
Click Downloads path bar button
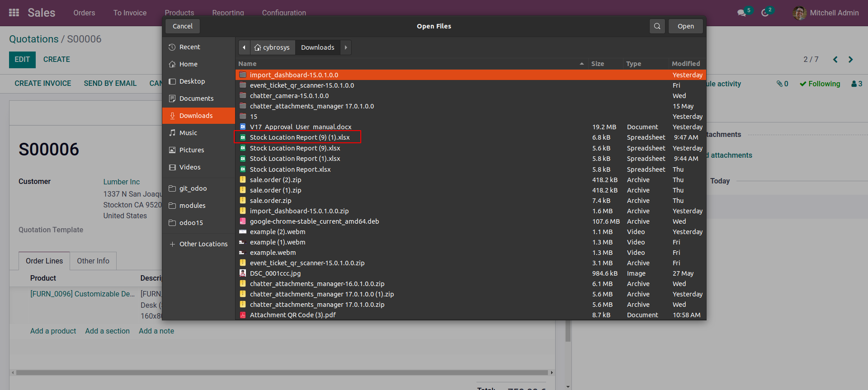[x=318, y=47]
